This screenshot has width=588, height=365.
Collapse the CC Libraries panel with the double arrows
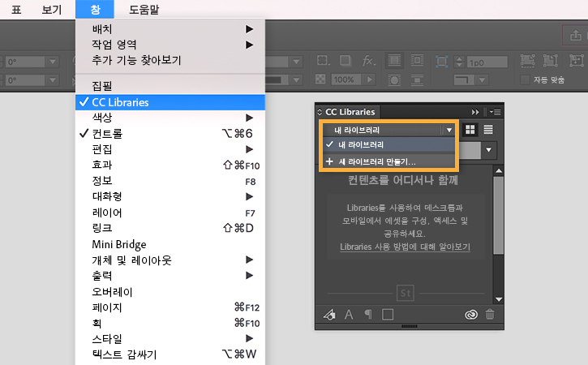[x=475, y=112]
